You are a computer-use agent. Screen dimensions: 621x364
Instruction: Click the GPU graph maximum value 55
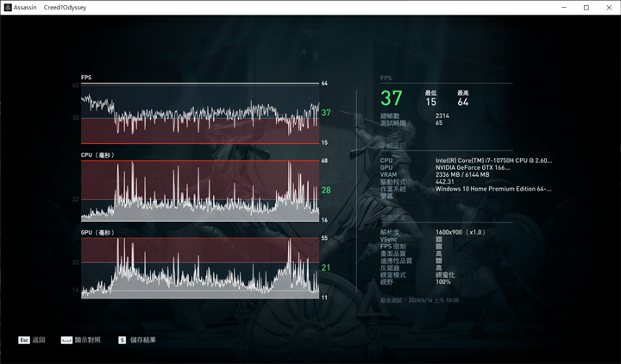click(324, 238)
